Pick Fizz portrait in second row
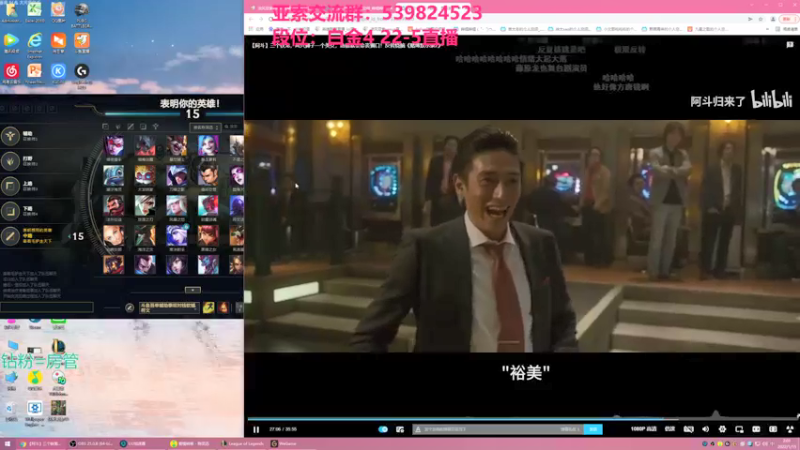 (113, 176)
